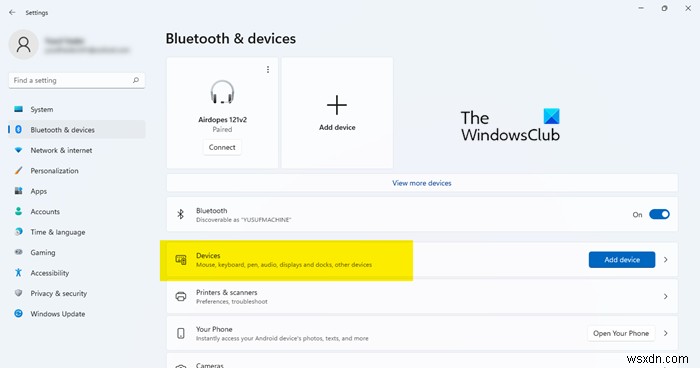Open Windows Update page
The height and width of the screenshot is (369, 700).
pyautogui.click(x=77, y=314)
